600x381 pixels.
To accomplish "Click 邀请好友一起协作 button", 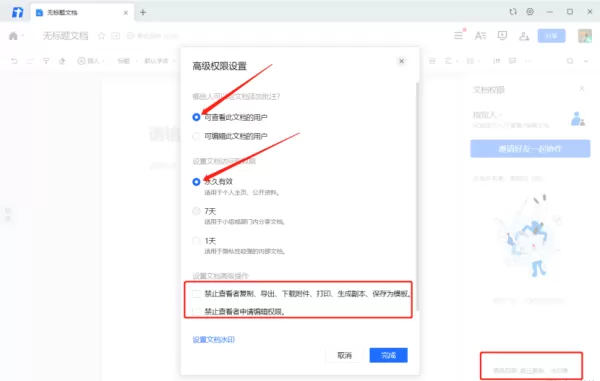I will (530, 148).
